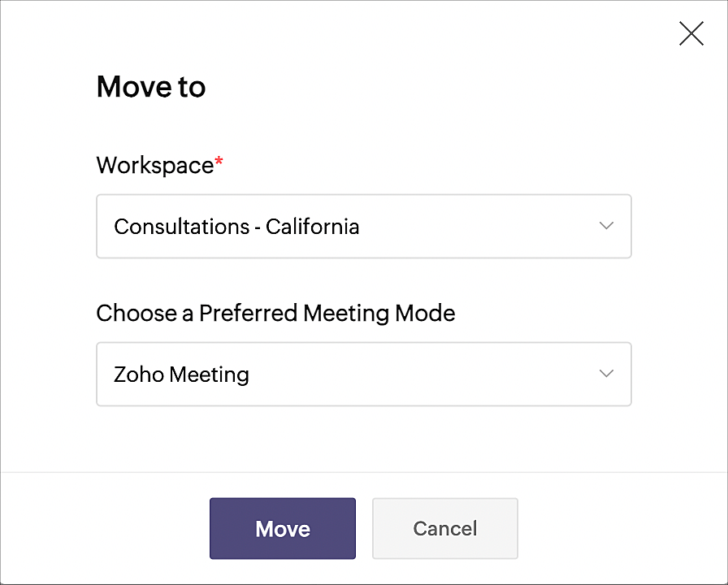The width and height of the screenshot is (728, 585).
Task: Click the X icon at dialog corner
Action: coord(691,33)
